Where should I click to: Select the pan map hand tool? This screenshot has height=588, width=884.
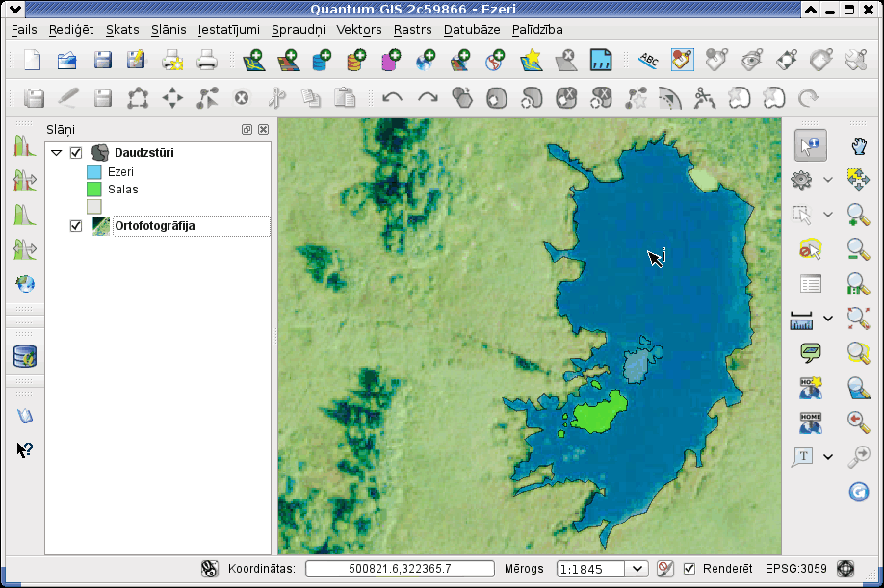click(859, 146)
